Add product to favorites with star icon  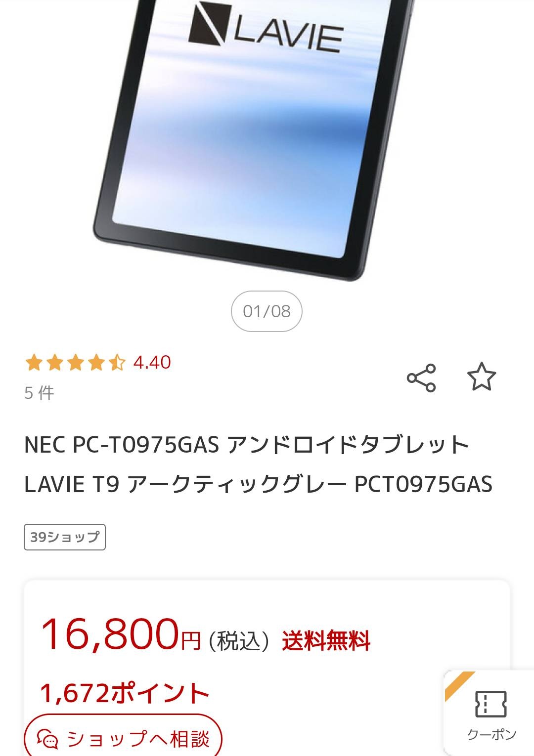pos(482,377)
